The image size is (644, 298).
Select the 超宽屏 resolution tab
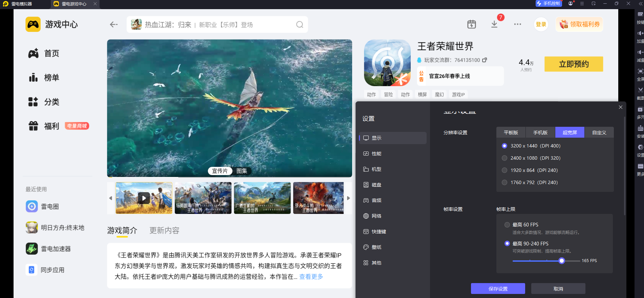click(570, 132)
